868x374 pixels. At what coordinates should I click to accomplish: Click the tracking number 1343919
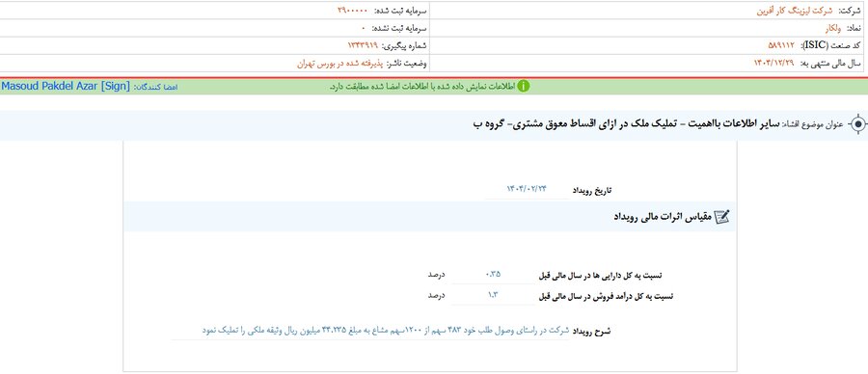[x=362, y=45]
